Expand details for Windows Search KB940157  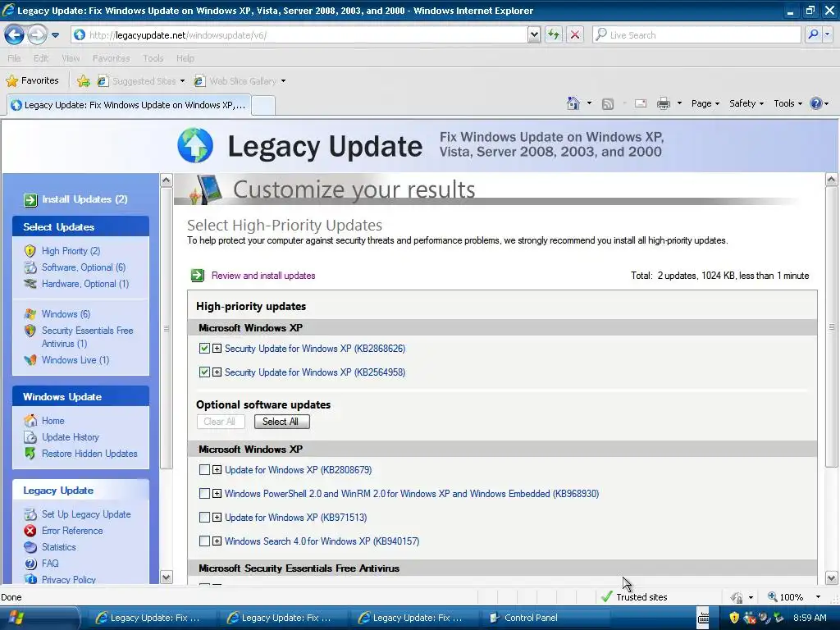point(217,541)
